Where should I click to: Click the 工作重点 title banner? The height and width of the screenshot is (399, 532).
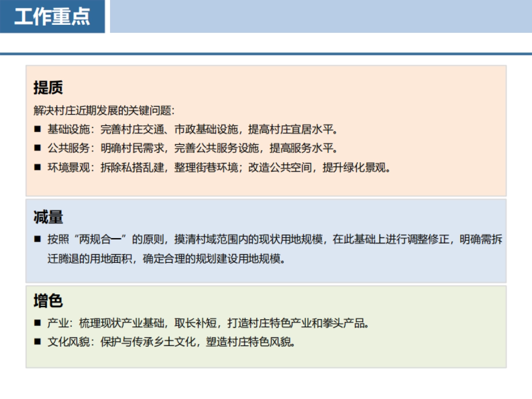[x=53, y=17]
